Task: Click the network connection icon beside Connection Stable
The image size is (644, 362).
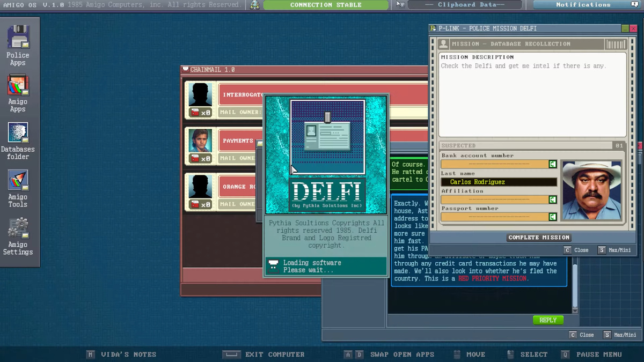Action: pyautogui.click(x=254, y=5)
